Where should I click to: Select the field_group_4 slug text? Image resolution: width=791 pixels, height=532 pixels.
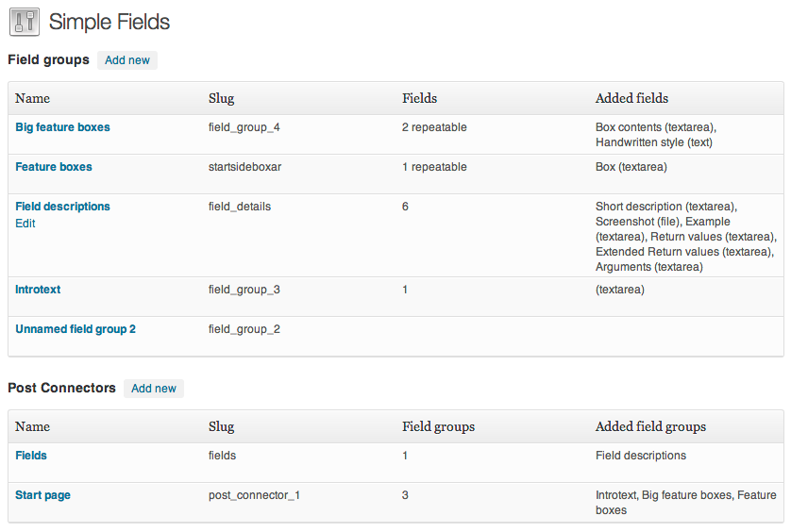tap(244, 127)
